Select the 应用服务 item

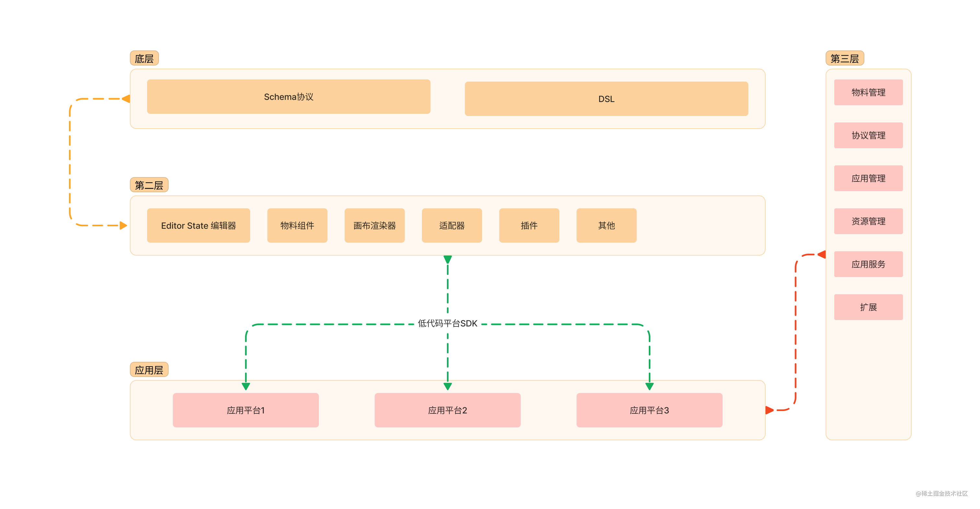(x=868, y=264)
